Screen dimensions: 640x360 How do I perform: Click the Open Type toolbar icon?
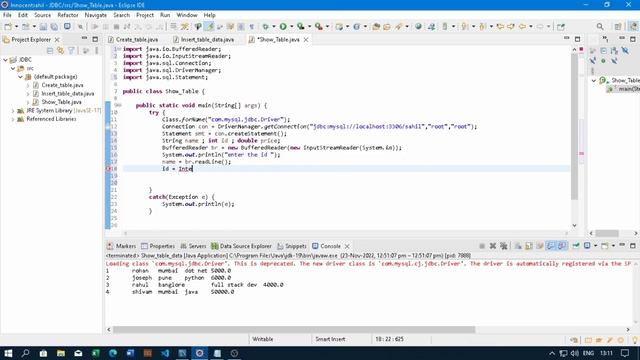376,27
